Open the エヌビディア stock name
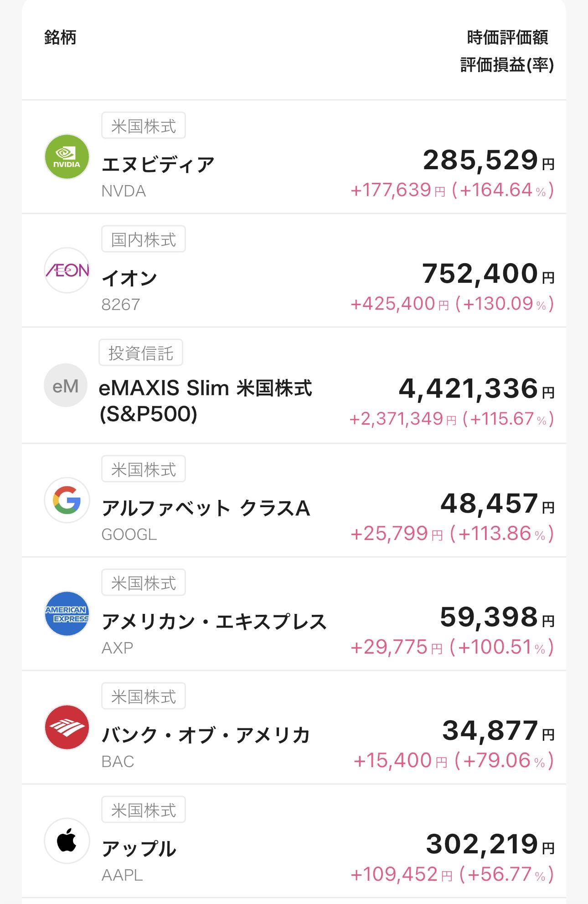 (158, 165)
